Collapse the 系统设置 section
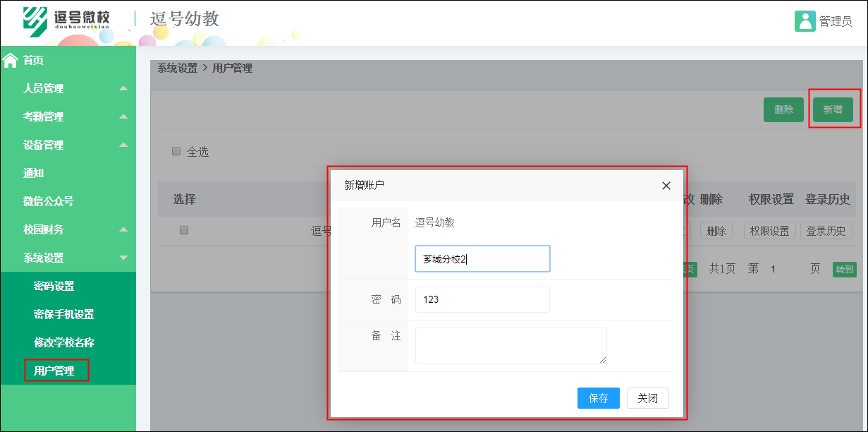 [x=45, y=258]
